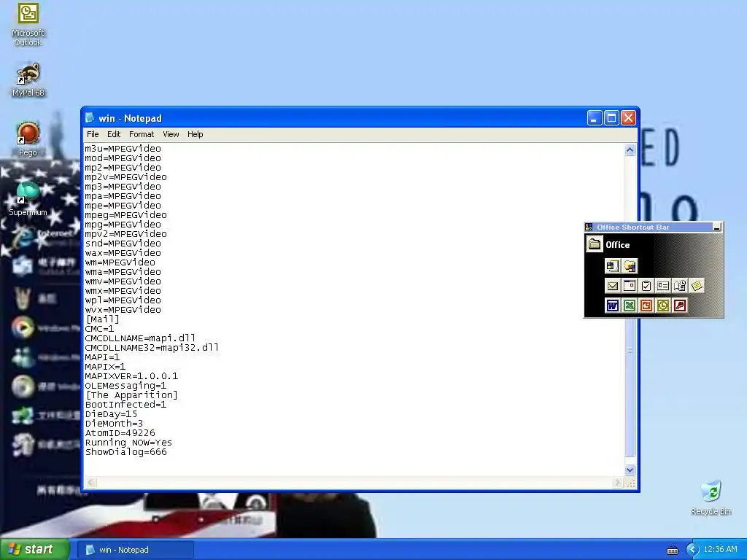Click the Office folder toolbar button
The height and width of the screenshot is (560, 747).
tap(594, 244)
